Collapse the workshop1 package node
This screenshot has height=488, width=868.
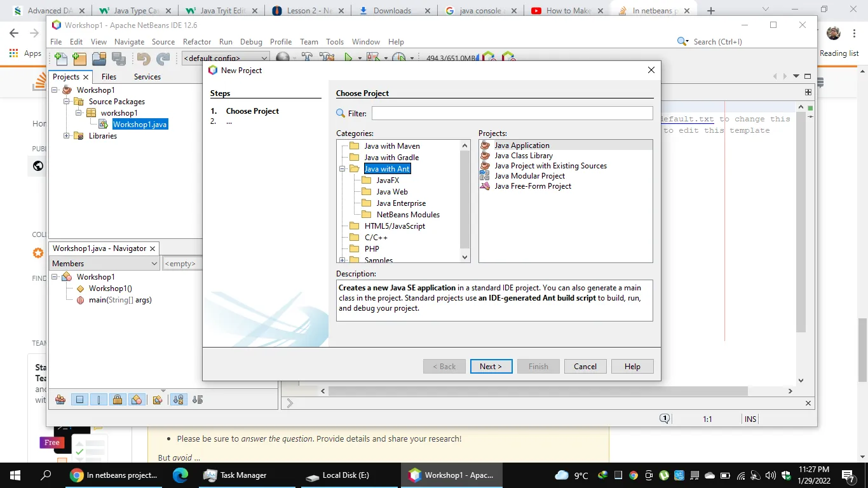79,113
